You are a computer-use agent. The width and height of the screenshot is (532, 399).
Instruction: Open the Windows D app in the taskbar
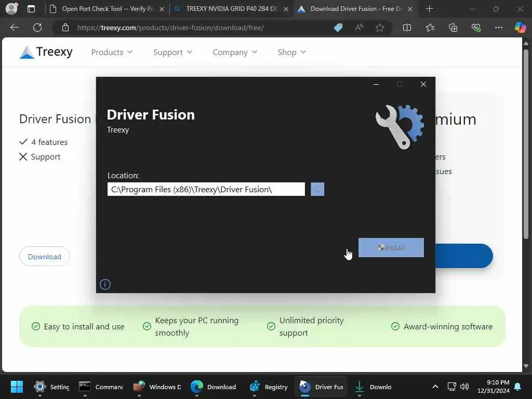(x=157, y=387)
